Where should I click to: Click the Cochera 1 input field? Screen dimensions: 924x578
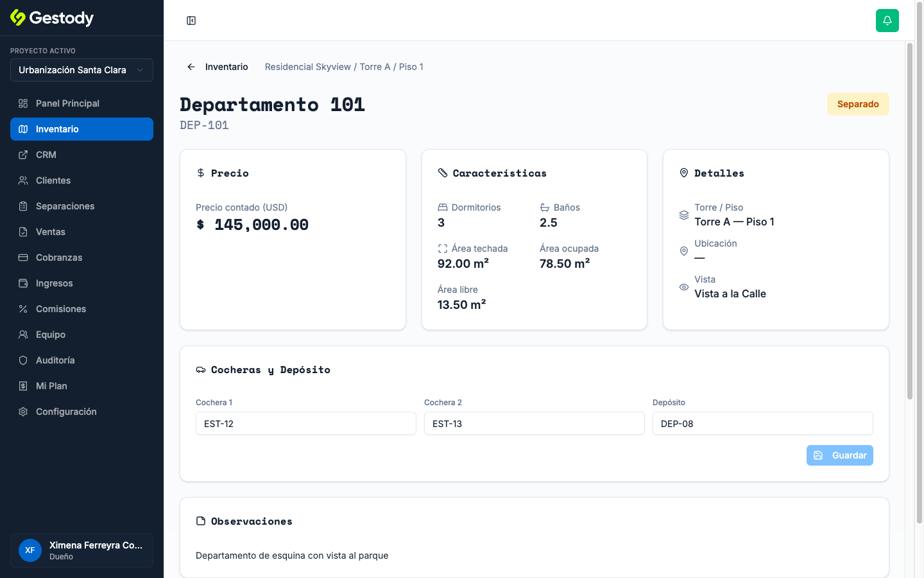(x=306, y=423)
